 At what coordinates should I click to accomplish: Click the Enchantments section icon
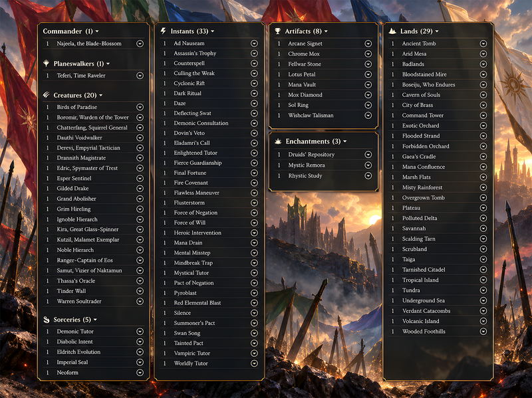pos(278,142)
